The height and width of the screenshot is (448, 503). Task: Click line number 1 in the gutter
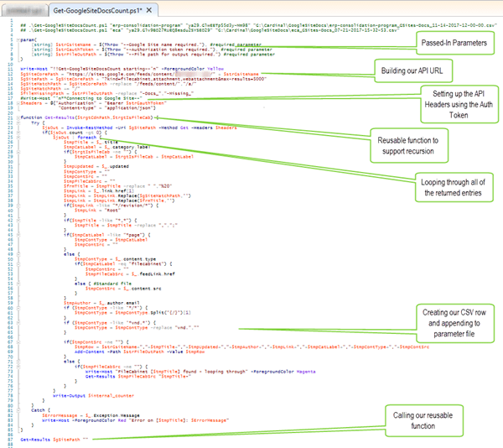8,25
